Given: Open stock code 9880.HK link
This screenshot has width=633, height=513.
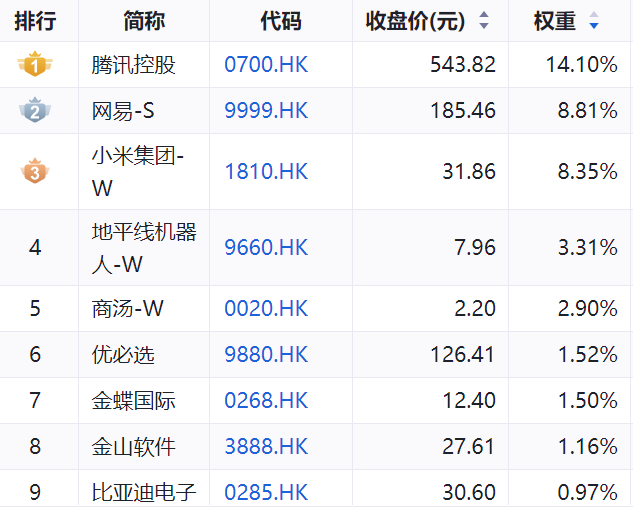Looking at the screenshot, I should coord(266,355).
